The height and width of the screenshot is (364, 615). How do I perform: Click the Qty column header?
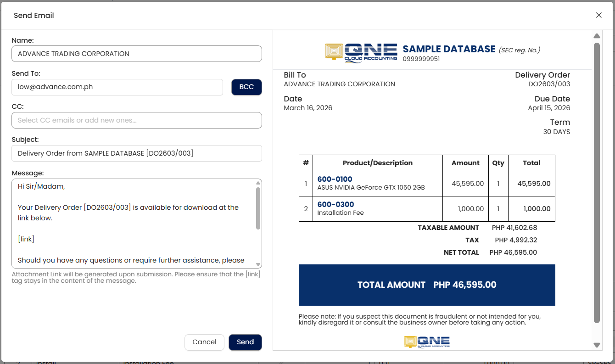498,163
